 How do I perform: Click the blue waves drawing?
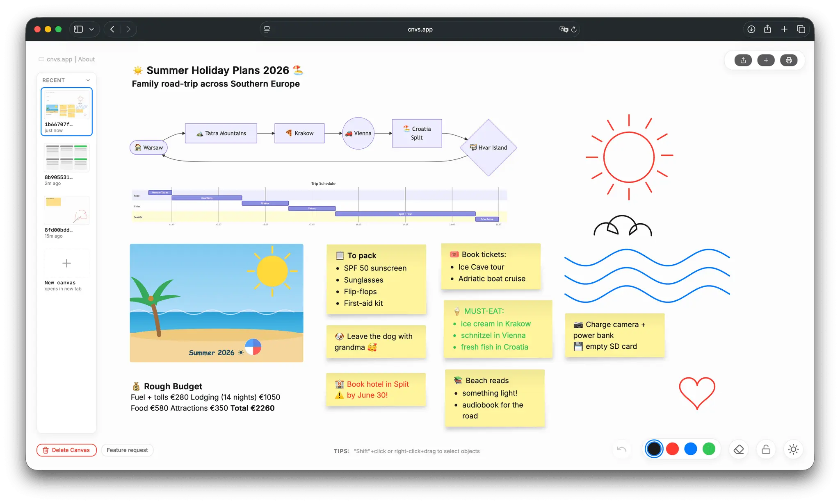click(x=647, y=276)
